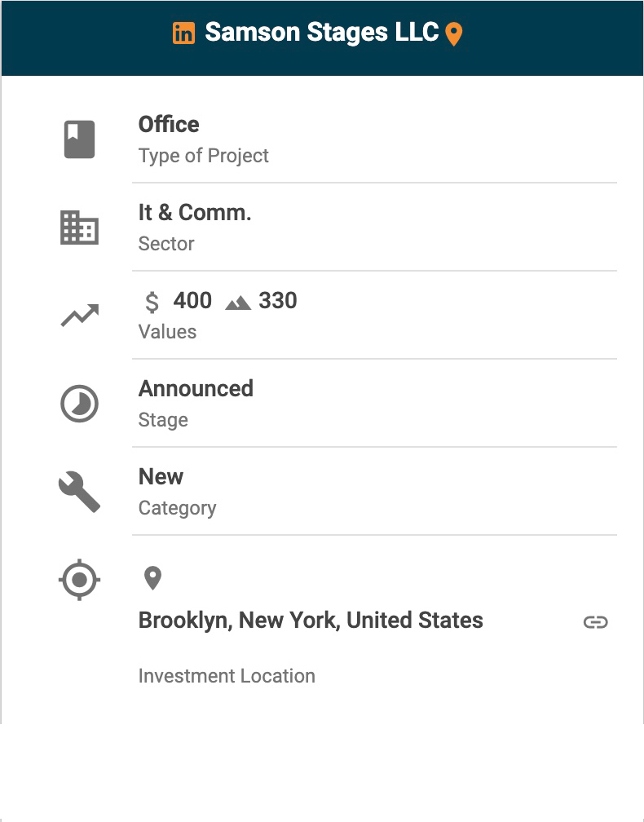Click the LinkedIn icon in header
Viewport: 644px width, 822px height.
point(184,33)
